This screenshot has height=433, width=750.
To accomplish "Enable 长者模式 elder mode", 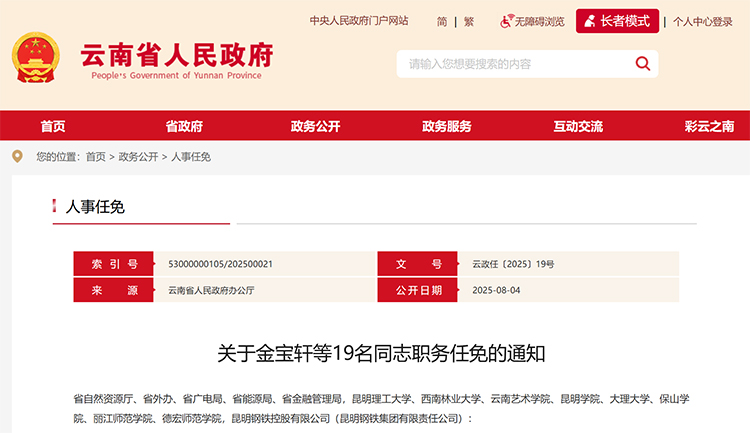I will pyautogui.click(x=617, y=21).
